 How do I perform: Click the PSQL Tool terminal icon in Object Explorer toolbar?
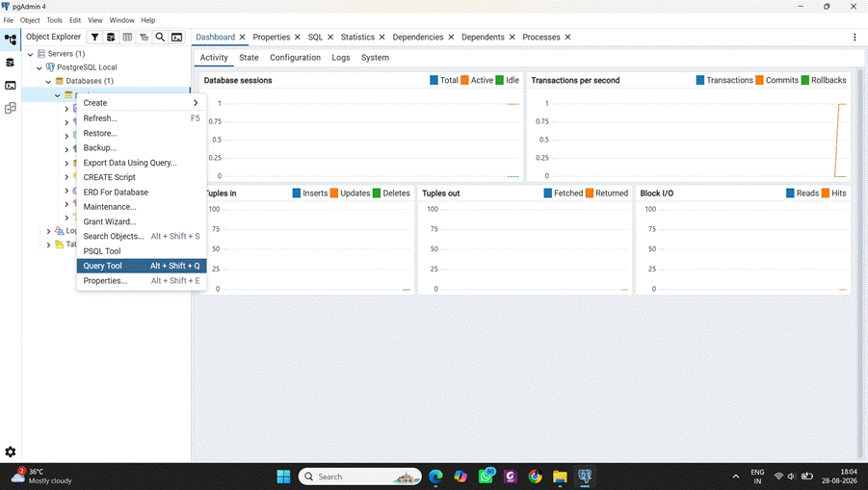click(176, 37)
